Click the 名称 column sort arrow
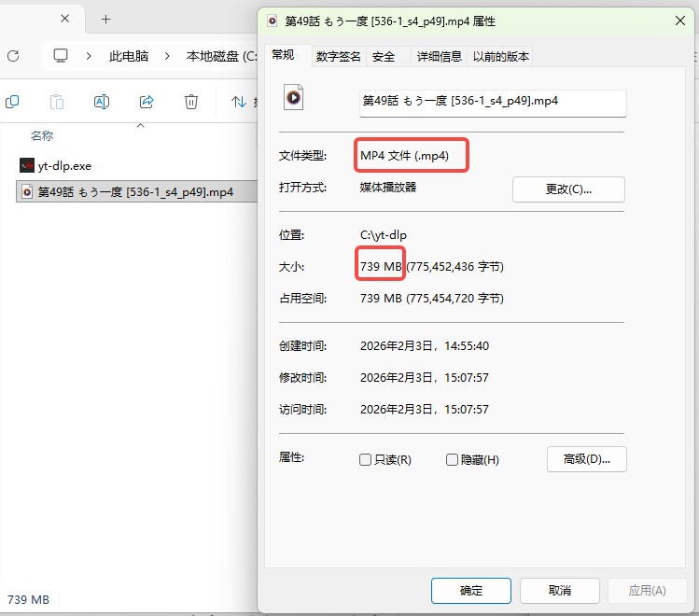This screenshot has height=616, width=699. pos(140,126)
